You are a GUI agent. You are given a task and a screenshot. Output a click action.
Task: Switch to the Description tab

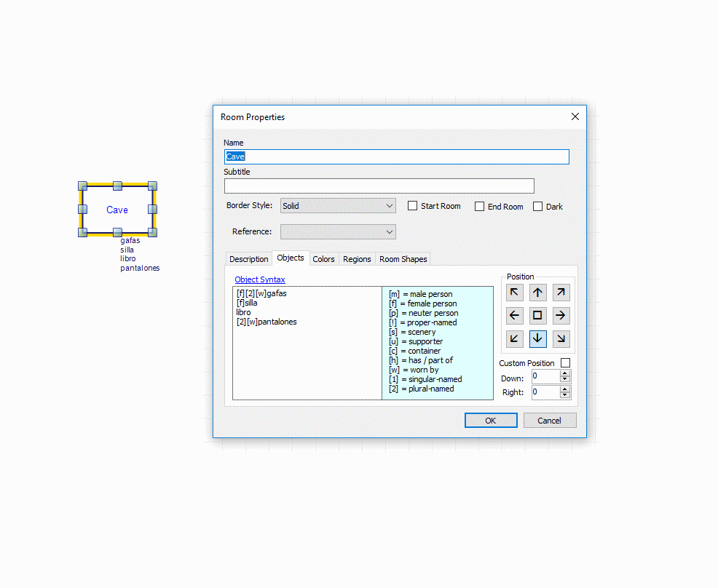coord(249,259)
